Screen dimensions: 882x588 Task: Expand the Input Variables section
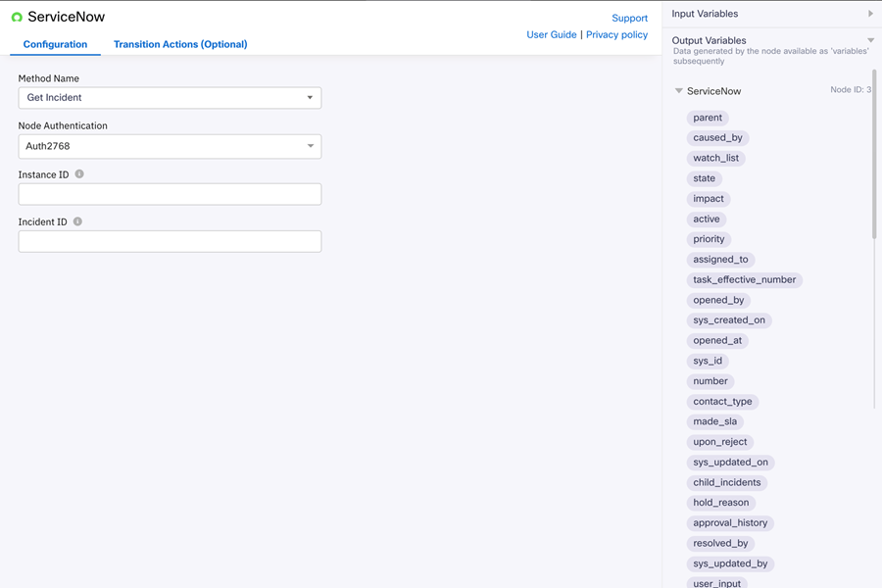pos(871,14)
